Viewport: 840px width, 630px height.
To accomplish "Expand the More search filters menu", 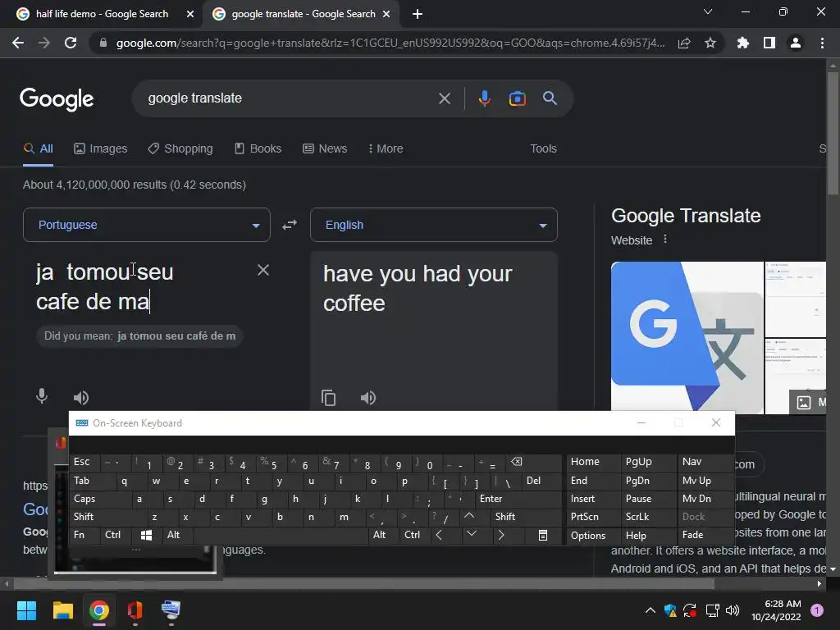I will pos(386,148).
